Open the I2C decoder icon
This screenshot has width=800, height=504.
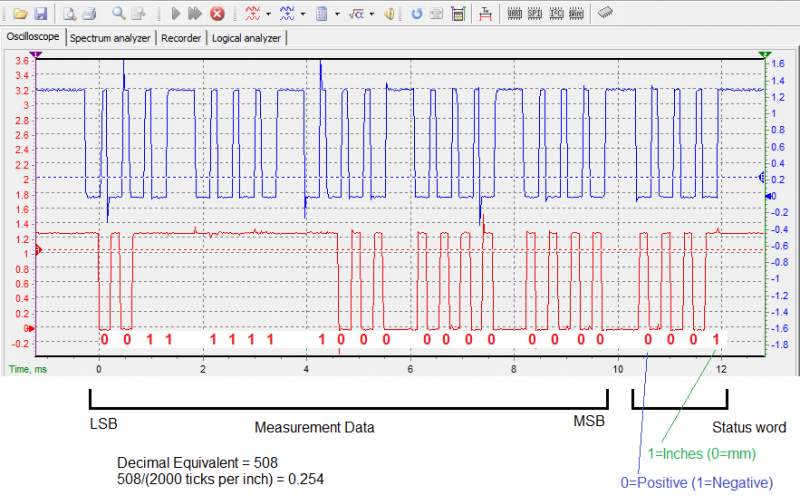pyautogui.click(x=556, y=14)
